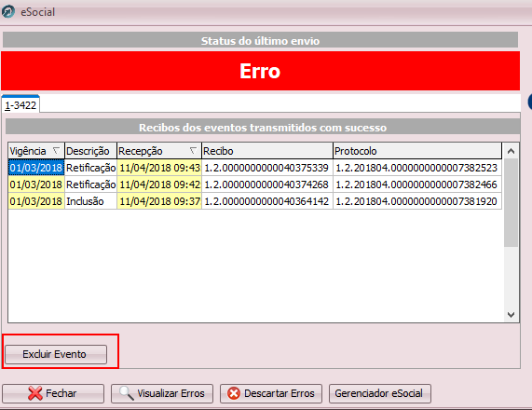Select the Inclusão row in the table

(254, 201)
